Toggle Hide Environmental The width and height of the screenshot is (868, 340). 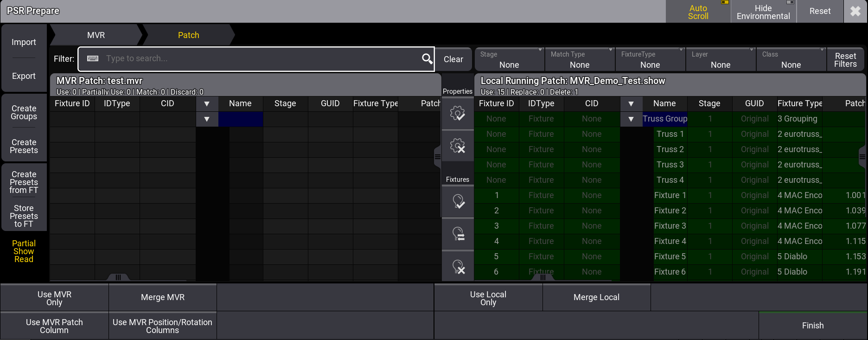(x=763, y=12)
